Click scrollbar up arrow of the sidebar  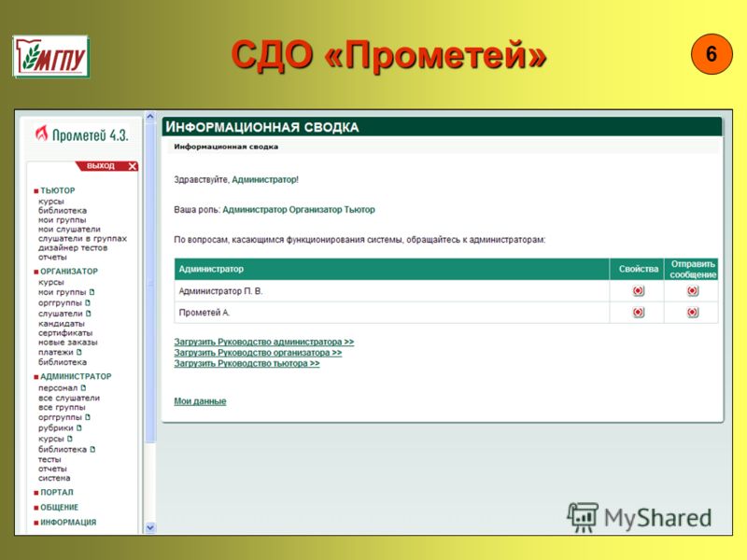(150, 116)
